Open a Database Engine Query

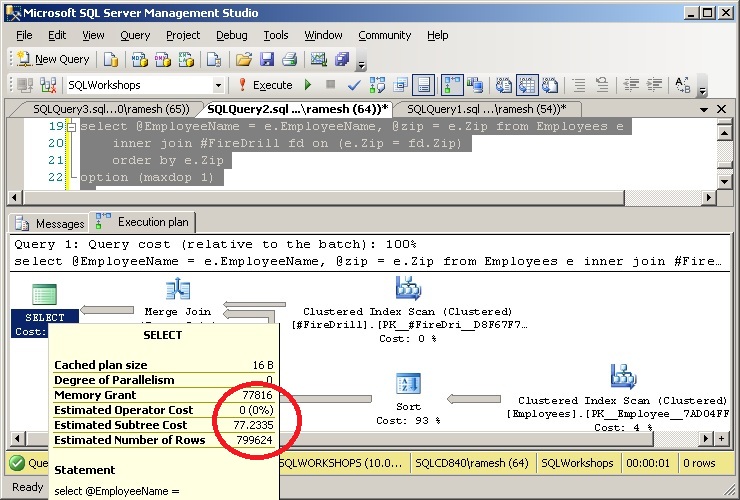(111, 59)
